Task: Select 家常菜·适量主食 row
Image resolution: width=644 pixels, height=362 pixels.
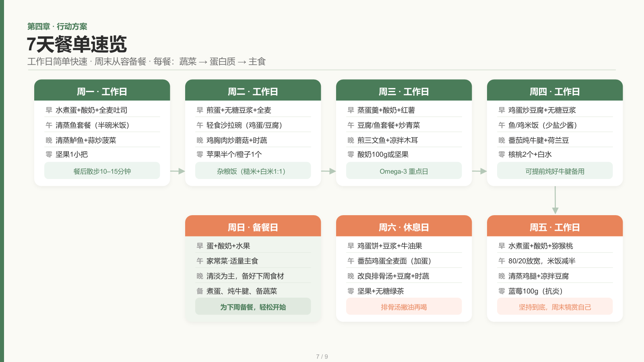Action: coord(253,261)
